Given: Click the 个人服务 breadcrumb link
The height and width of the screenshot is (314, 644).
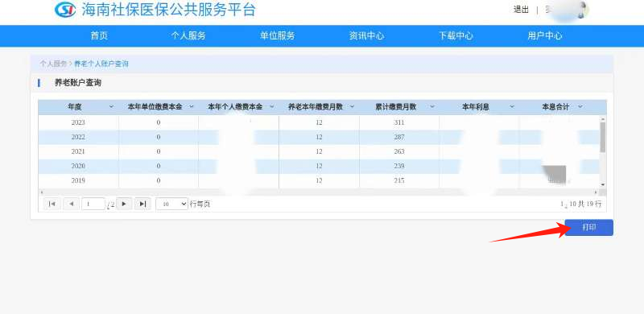Looking at the screenshot, I should (53, 64).
